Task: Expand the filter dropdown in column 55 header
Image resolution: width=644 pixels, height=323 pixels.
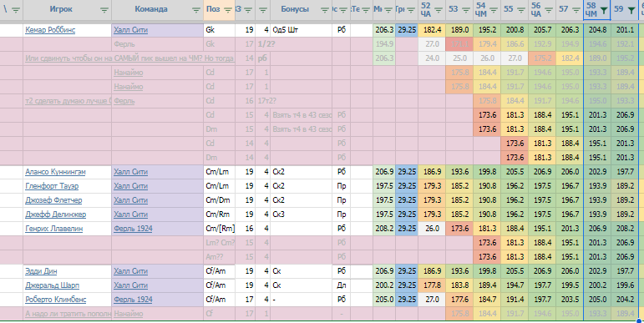Action: pos(520,11)
